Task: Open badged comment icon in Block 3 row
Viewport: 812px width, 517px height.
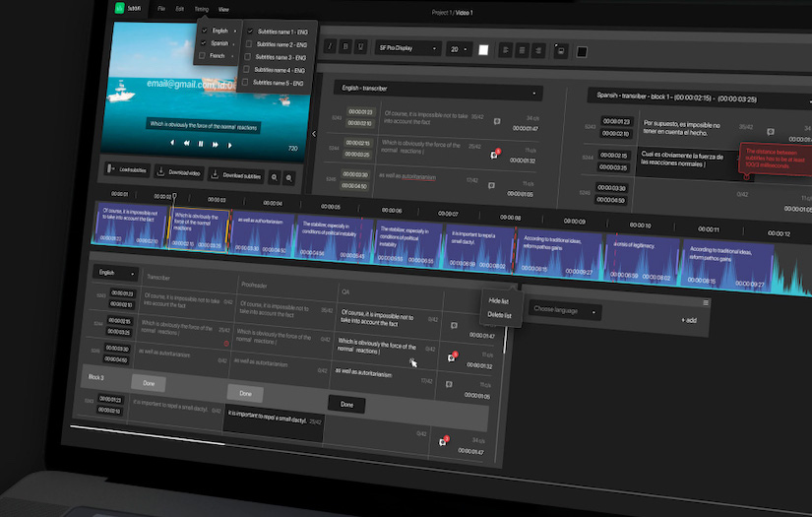Action: [443, 441]
